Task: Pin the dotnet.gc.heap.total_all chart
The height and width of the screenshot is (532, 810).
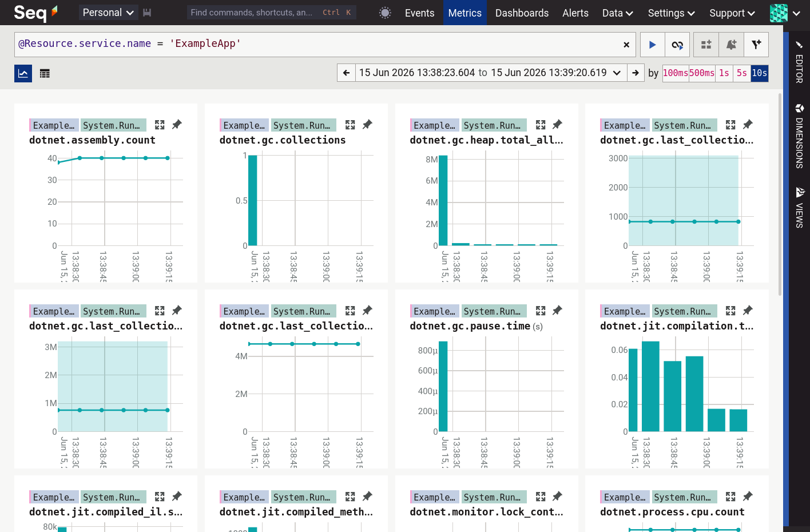Action: coord(557,124)
